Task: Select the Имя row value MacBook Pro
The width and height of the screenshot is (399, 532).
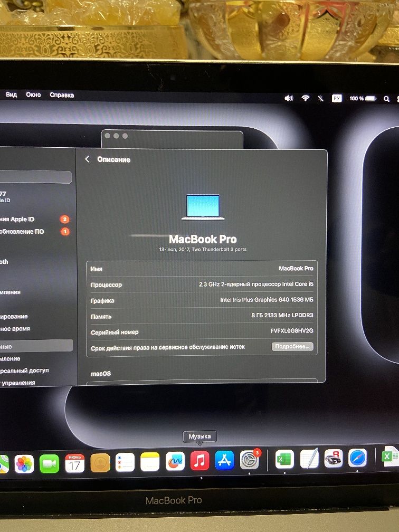Action: tap(296, 268)
